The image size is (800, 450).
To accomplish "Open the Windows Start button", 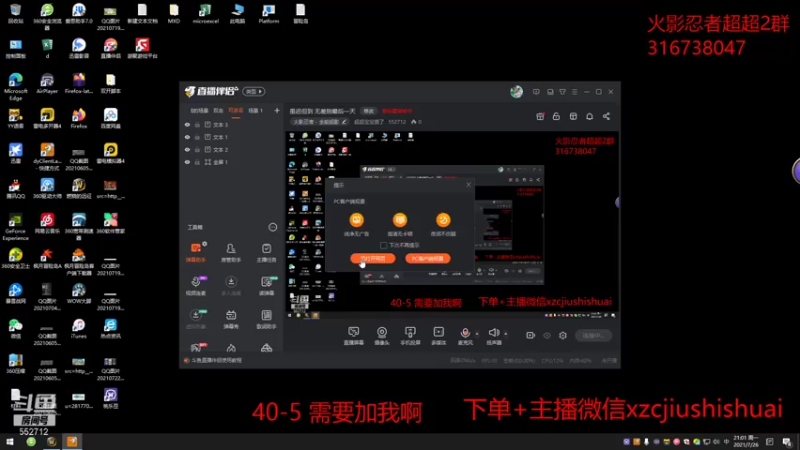I will (10, 442).
